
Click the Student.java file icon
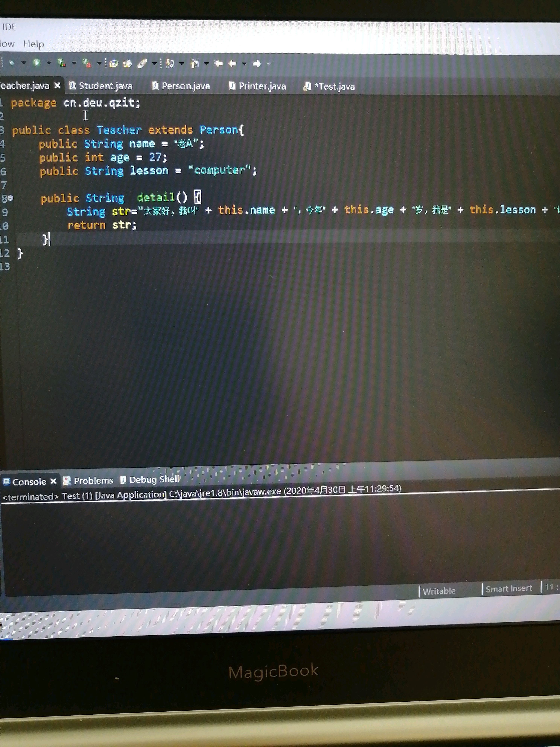click(x=72, y=86)
